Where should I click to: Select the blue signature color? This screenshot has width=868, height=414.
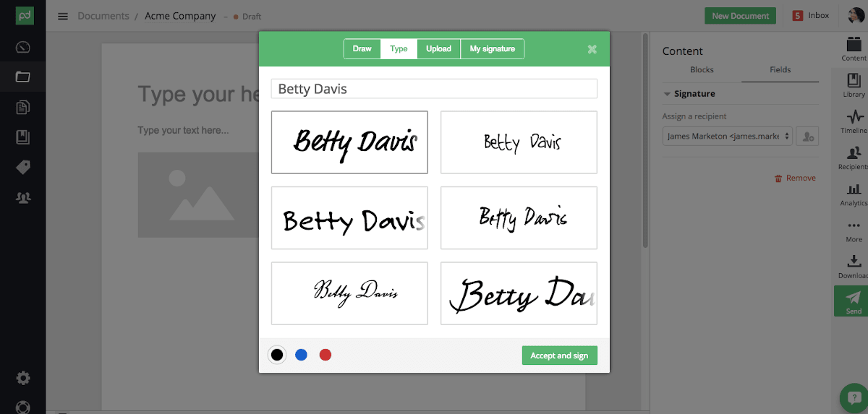pos(301,355)
